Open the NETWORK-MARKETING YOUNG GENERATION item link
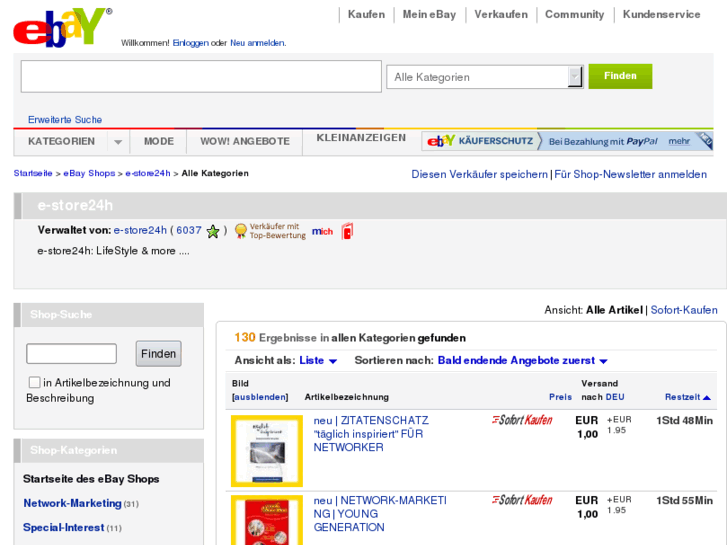 pos(380,514)
